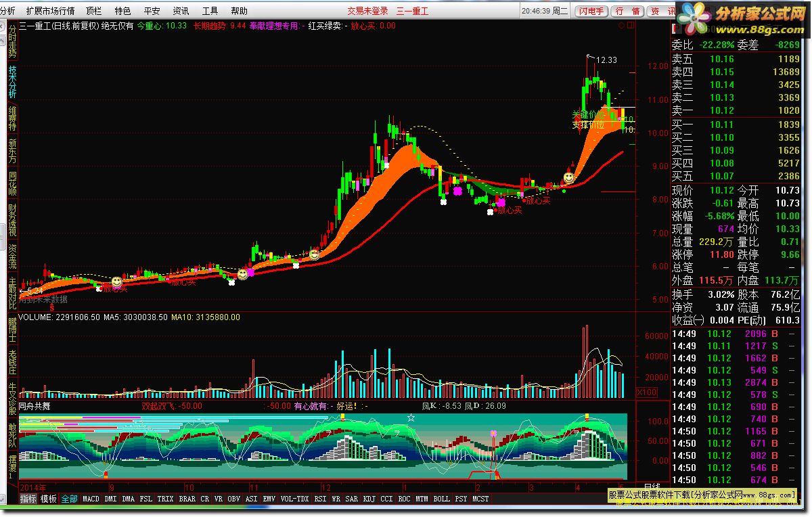Viewport: 812px width, 517px height.
Task: Click the 日线 period label at bottom right
Action: coord(652,487)
